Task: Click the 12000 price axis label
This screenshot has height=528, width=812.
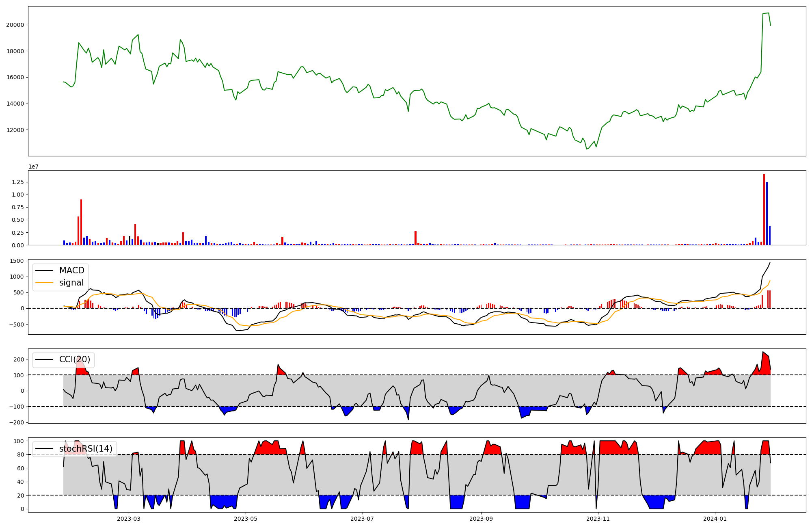Action: pos(15,130)
